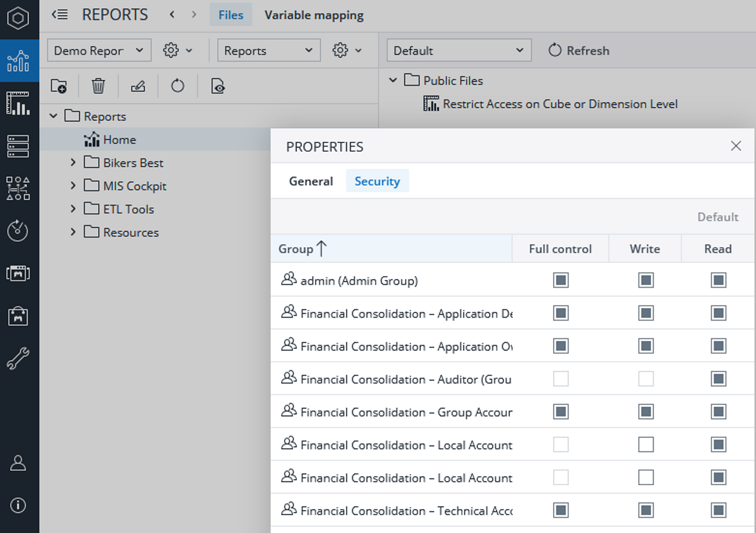
Task: Select the ETL Tools folder label
Action: [x=129, y=209]
